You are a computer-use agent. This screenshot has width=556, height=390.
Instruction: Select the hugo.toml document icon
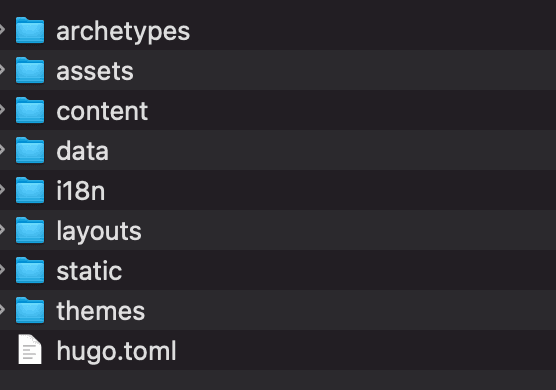click(x=30, y=350)
